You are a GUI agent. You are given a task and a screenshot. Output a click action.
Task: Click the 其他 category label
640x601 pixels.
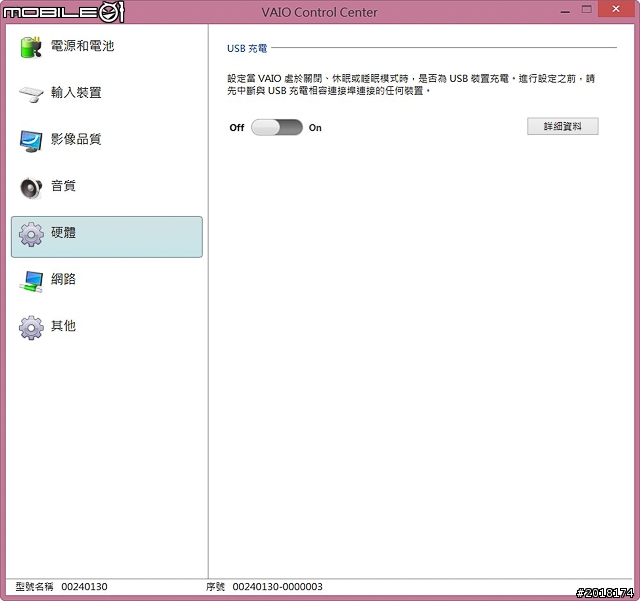pyautogui.click(x=63, y=325)
